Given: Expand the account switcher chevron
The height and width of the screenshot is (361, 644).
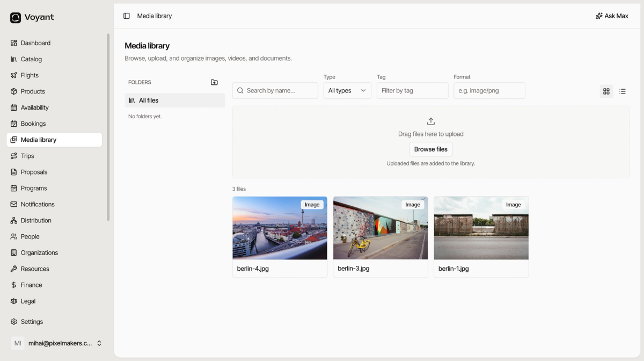Looking at the screenshot, I should click(x=99, y=343).
